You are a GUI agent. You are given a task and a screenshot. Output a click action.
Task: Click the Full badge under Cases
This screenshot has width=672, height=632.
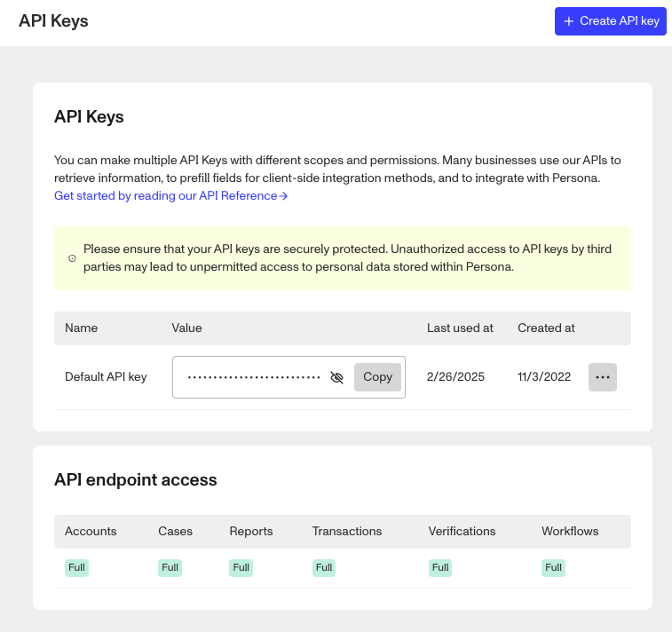tap(170, 568)
